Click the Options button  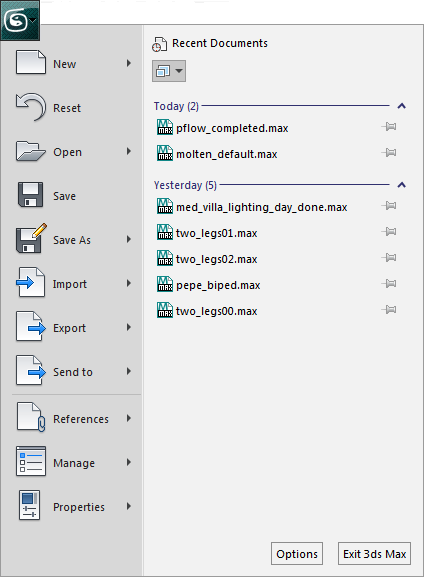click(x=297, y=553)
